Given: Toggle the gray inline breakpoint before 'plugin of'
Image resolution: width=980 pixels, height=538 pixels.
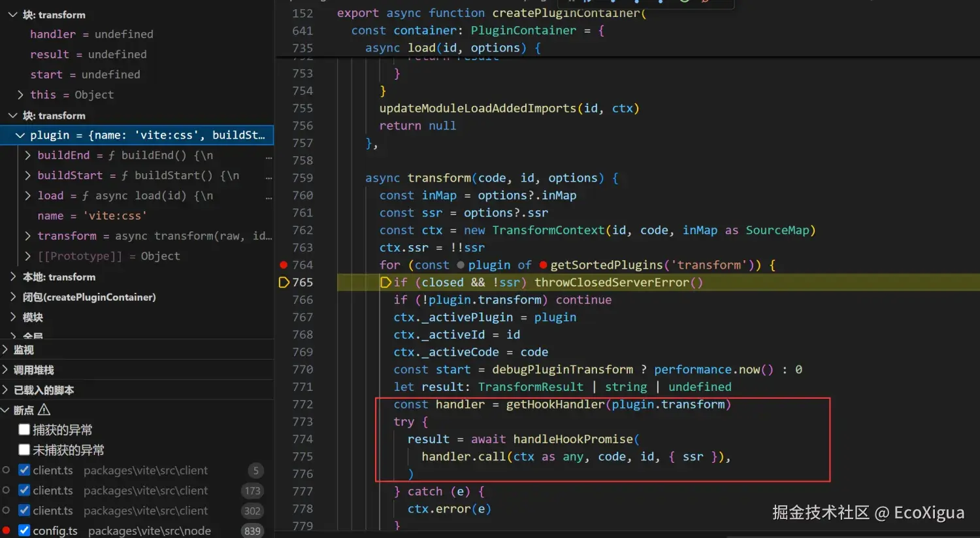Looking at the screenshot, I should coord(461,265).
